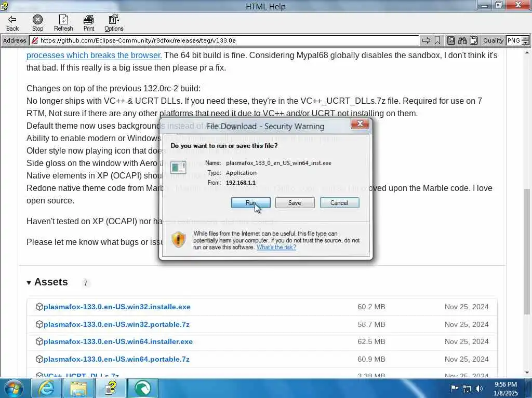Click the HTML Help title bar icon
Screen dimensions: 532x398
click(x=4, y=6)
